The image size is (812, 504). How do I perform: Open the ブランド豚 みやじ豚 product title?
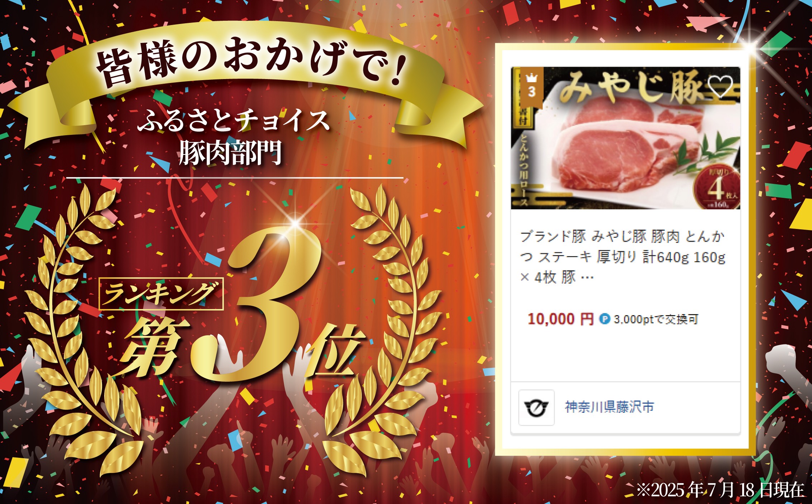click(x=623, y=257)
